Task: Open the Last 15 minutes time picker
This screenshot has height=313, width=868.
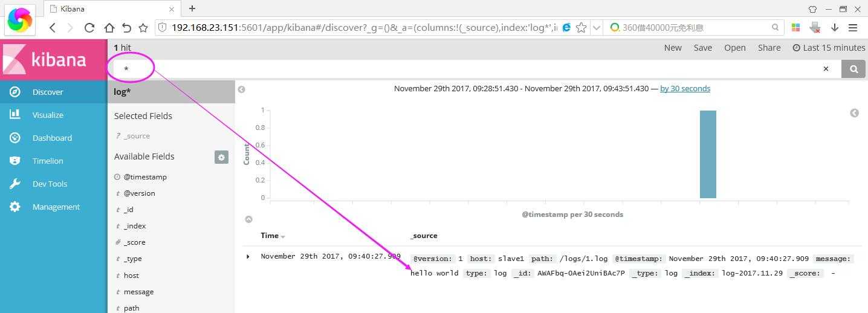Action: click(x=829, y=48)
